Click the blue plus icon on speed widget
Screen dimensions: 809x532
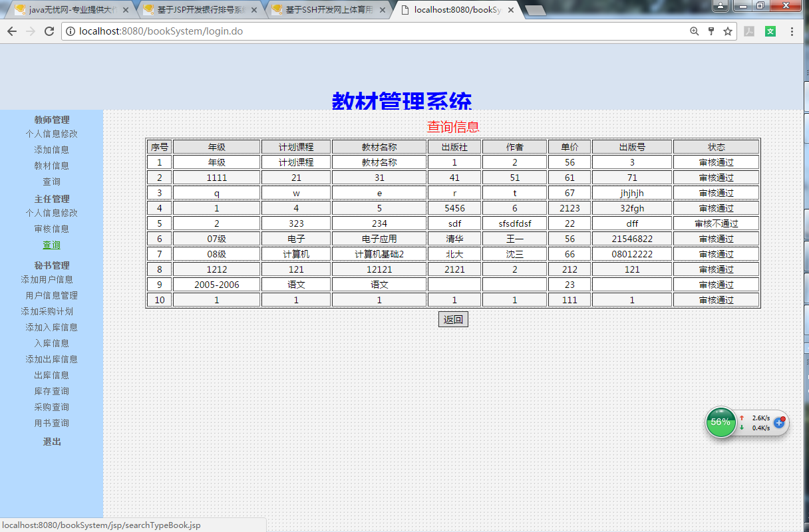click(779, 422)
